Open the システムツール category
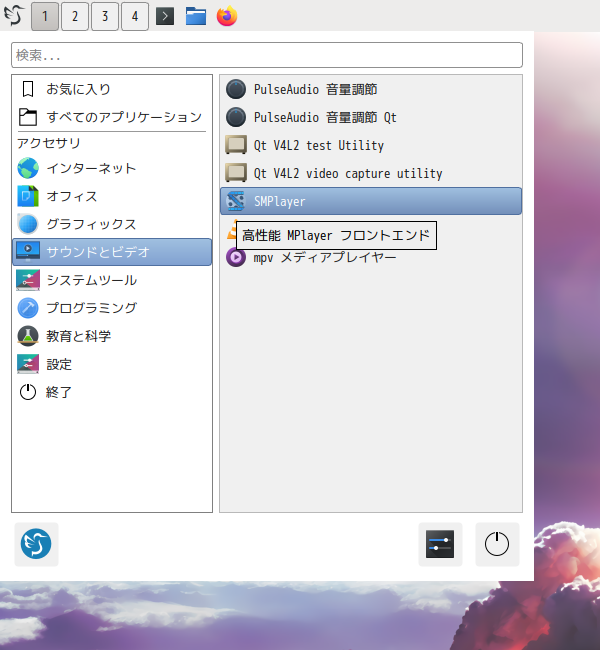The image size is (600, 650). point(112,280)
